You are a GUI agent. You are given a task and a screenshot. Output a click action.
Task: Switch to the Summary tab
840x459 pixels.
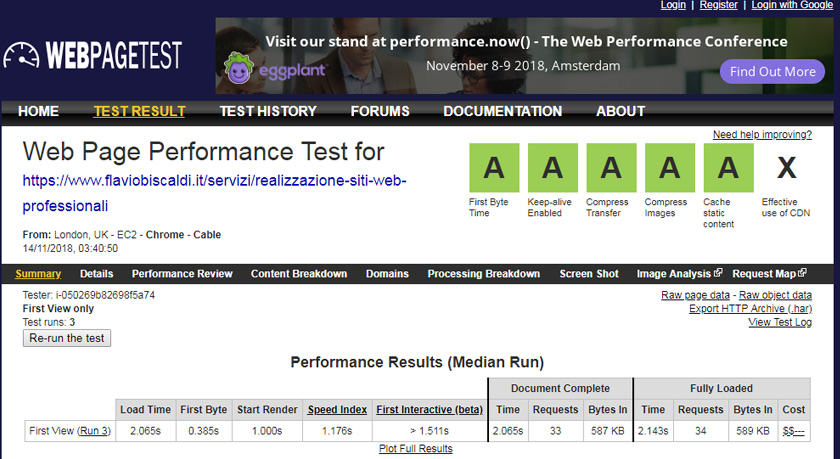38,274
